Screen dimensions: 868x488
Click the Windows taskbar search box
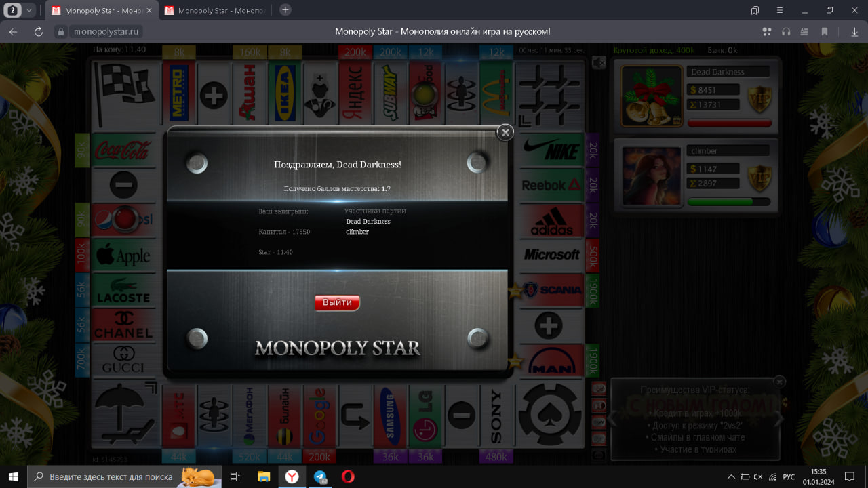point(124,476)
